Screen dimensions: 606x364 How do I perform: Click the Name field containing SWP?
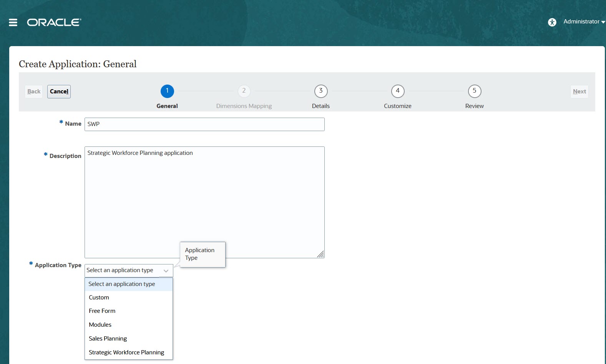tap(204, 124)
